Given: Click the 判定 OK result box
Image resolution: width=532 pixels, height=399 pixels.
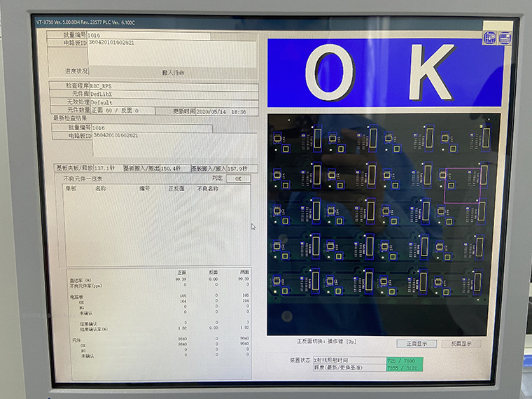Looking at the screenshot, I should coord(238,178).
